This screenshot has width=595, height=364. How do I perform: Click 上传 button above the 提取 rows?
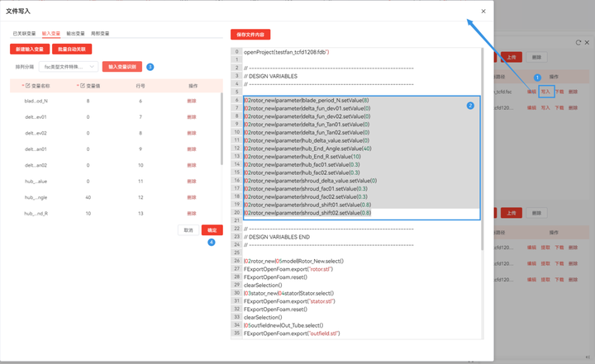[512, 213]
